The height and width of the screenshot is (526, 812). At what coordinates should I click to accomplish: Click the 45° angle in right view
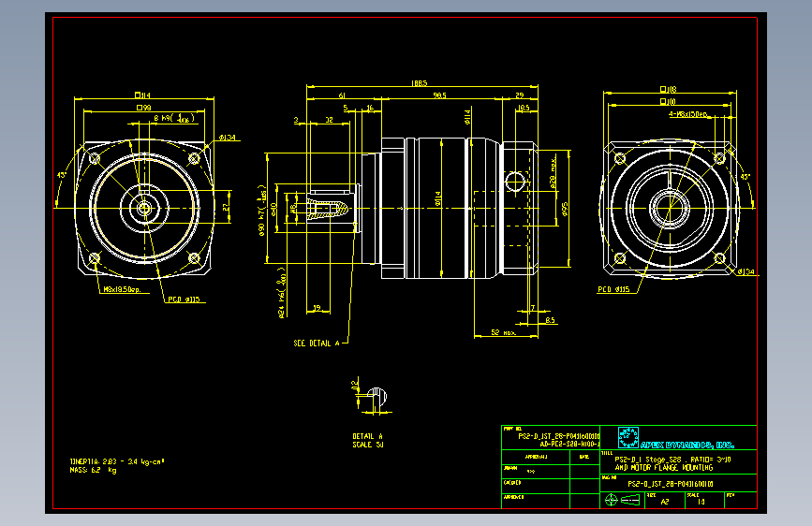click(745, 177)
